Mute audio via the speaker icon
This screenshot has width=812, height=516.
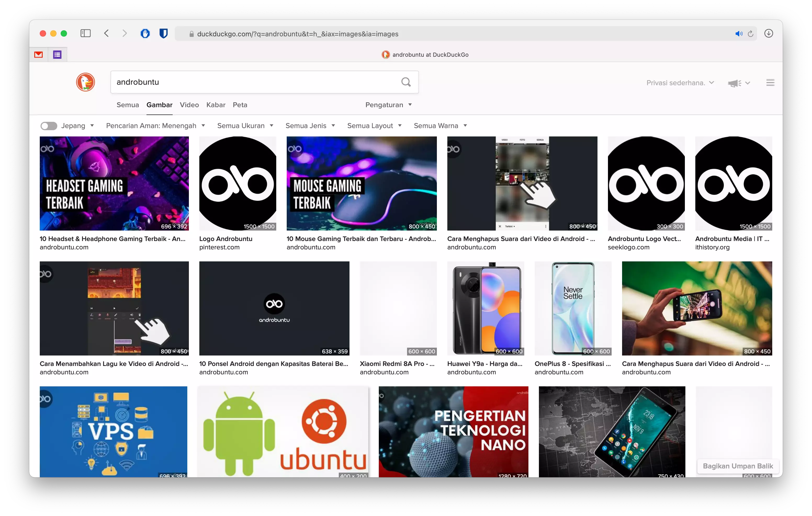point(739,33)
